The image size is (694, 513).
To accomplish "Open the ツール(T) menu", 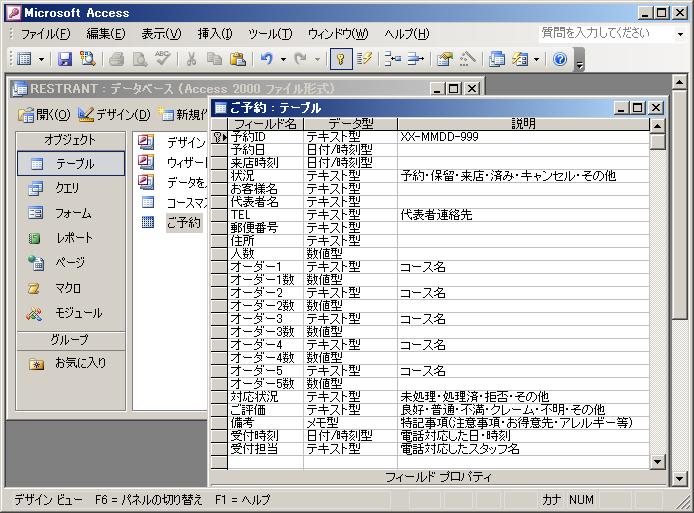I will [x=270, y=34].
